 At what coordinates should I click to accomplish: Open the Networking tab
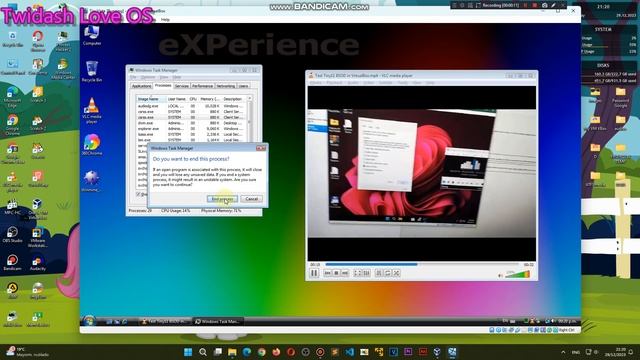pos(226,86)
